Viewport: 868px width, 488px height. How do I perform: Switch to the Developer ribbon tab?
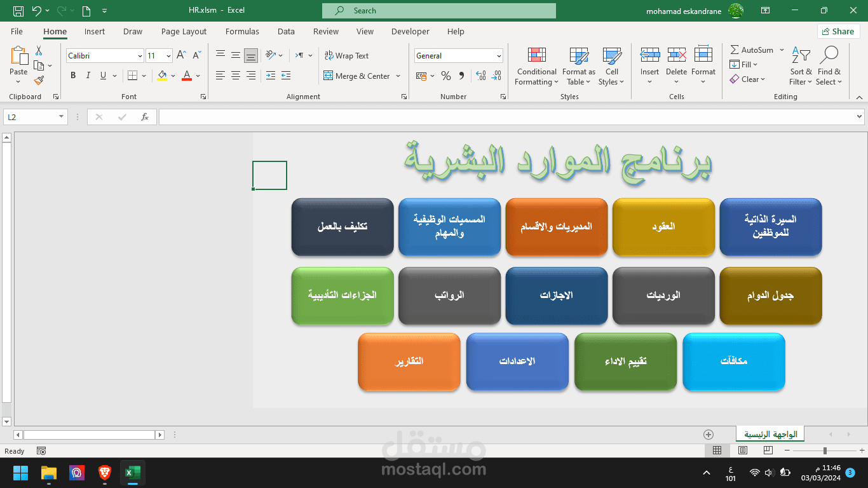coord(410,31)
